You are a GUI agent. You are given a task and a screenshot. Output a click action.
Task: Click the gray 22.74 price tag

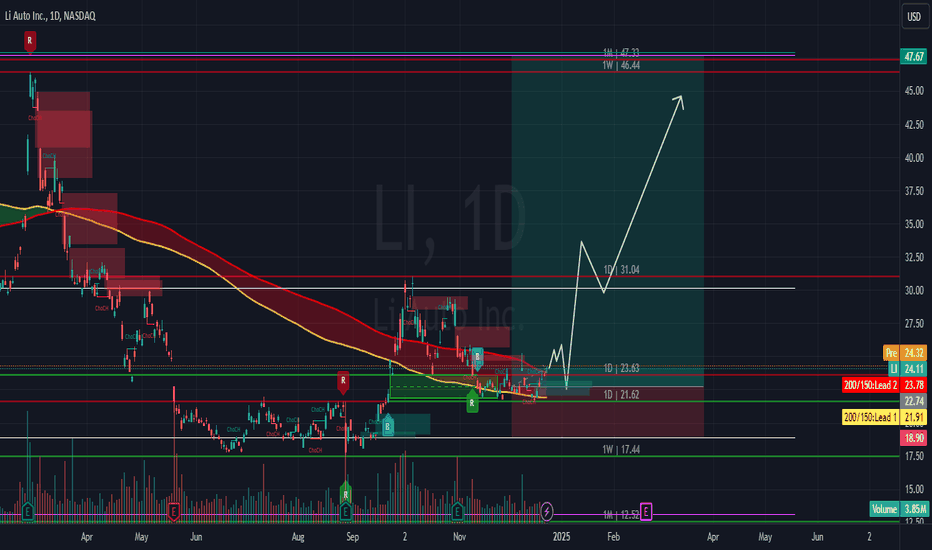click(x=914, y=401)
